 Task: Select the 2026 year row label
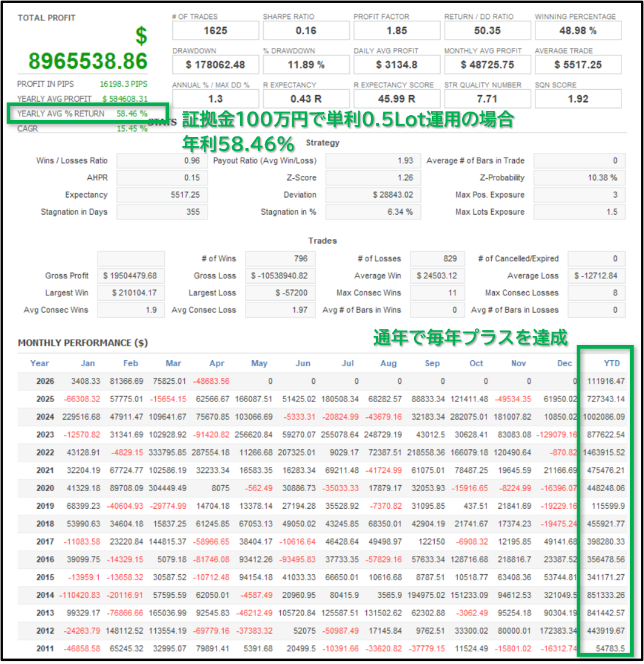tap(45, 381)
